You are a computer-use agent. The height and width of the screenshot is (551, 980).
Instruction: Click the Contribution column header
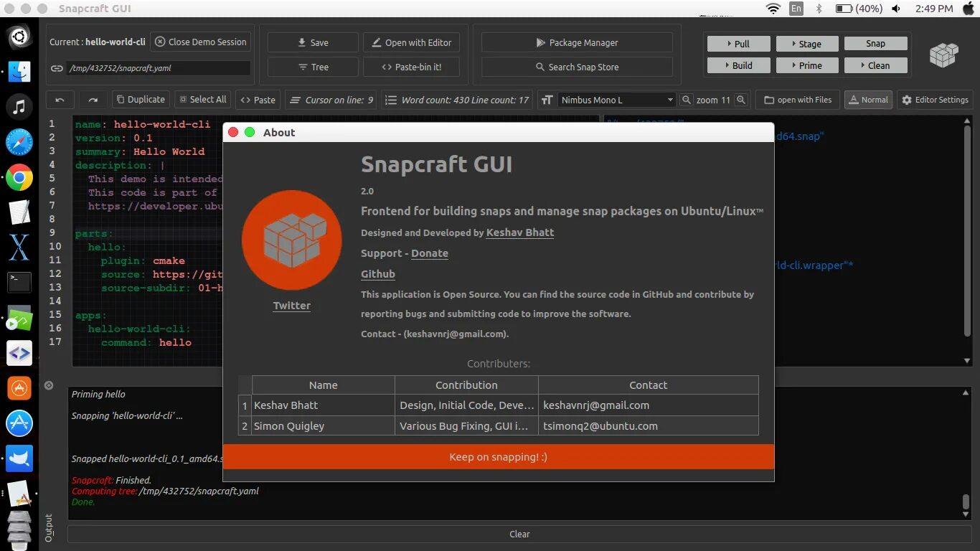pyautogui.click(x=466, y=385)
